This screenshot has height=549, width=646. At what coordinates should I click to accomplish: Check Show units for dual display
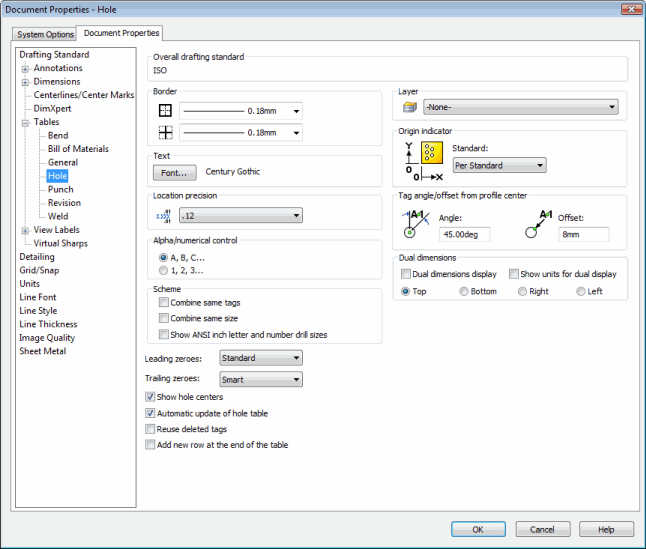513,273
